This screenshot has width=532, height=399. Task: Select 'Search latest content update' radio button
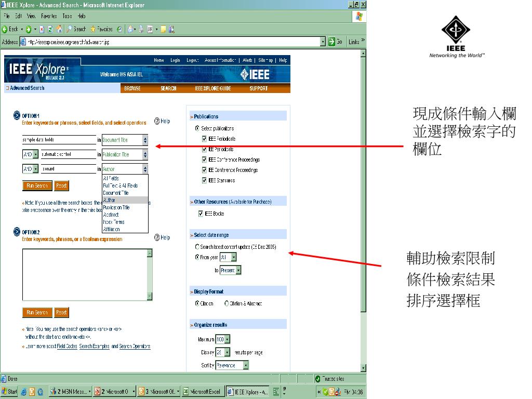coord(197,247)
